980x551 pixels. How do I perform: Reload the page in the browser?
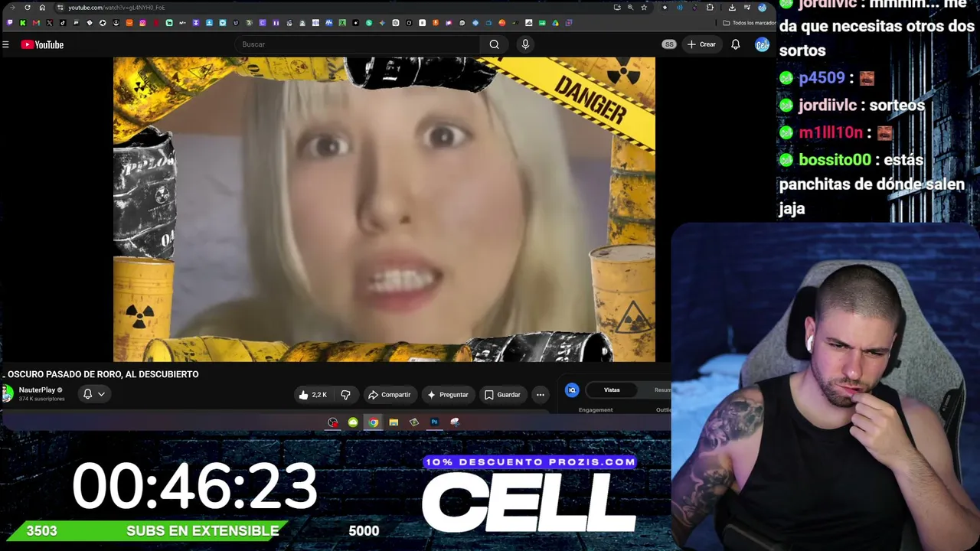[x=28, y=8]
